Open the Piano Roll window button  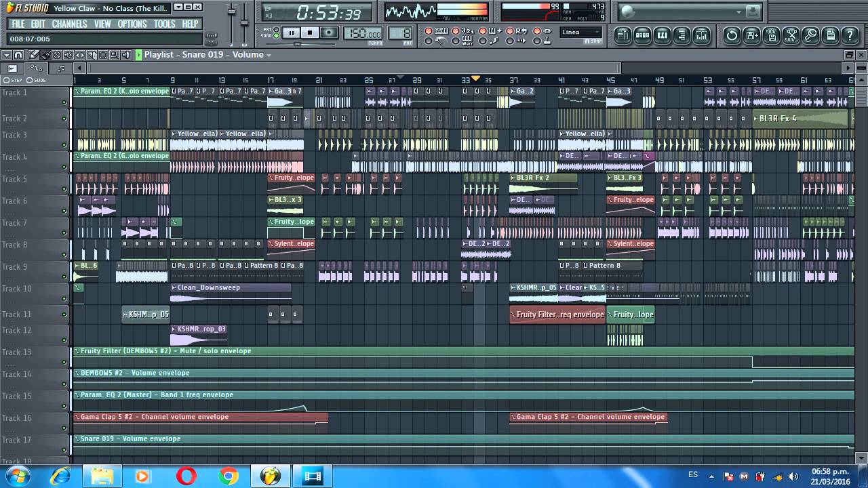tap(663, 35)
